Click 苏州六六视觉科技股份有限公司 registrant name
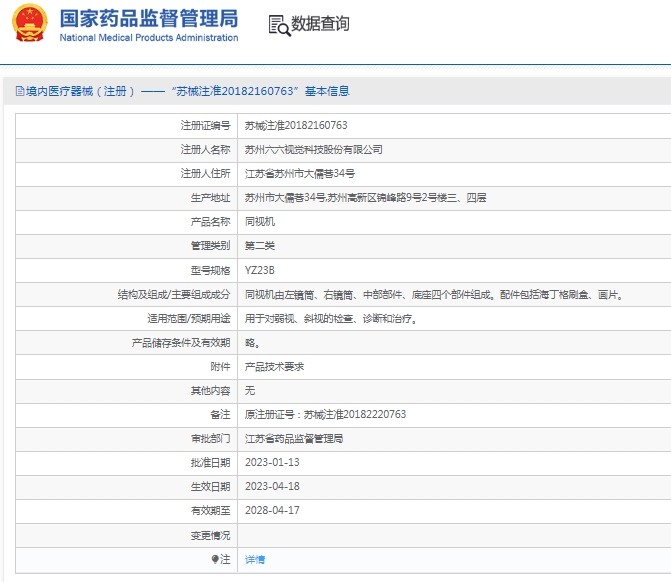Viewport: 671px width, 582px height. pos(313,149)
